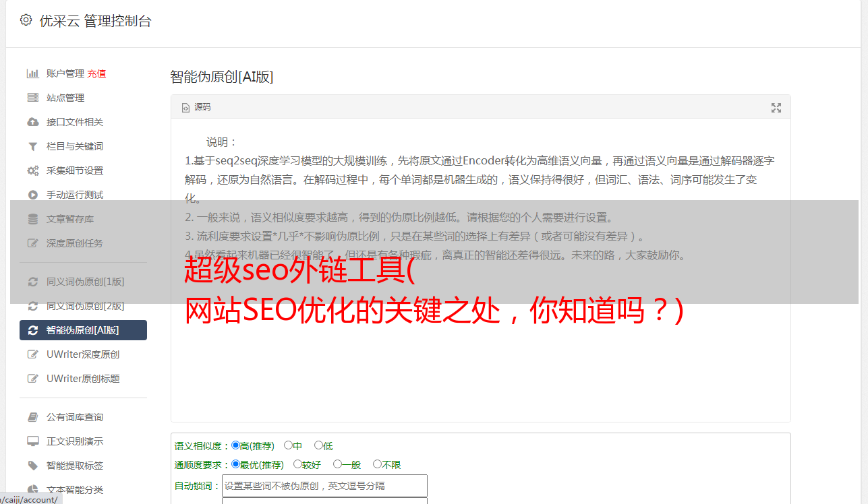Toggle the editor fullscreen expand icon

click(776, 108)
